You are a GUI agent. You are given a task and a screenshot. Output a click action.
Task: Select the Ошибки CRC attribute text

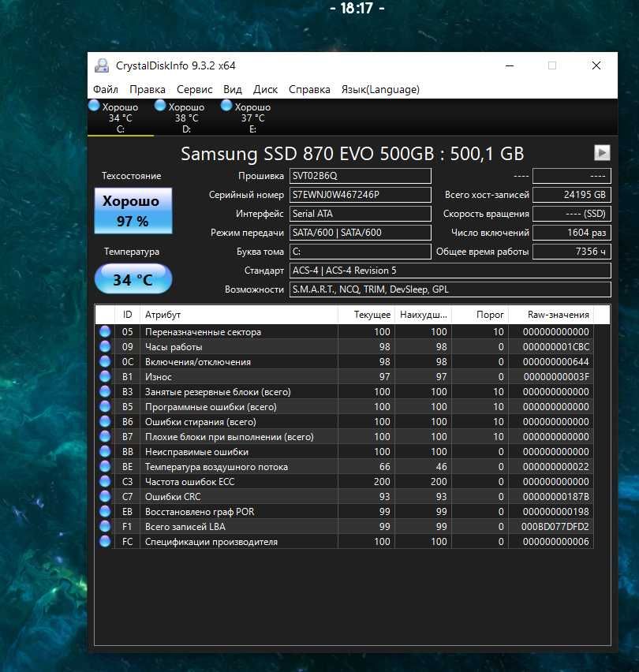173,497
